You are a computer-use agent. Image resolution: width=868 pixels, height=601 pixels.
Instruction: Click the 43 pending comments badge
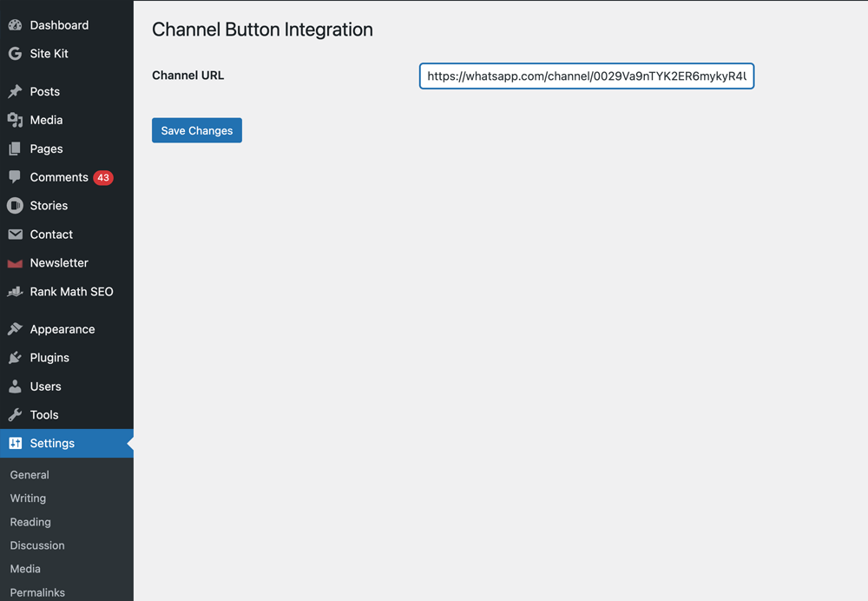tap(103, 178)
